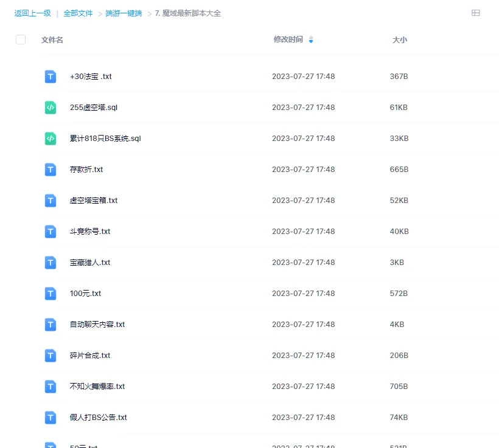Open file 宝藏猎人.txt
Screen dimensions: 499x448
tap(90, 263)
